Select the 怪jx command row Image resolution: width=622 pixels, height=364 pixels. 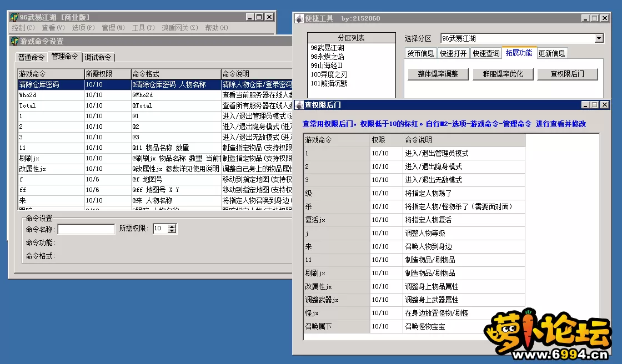point(414,314)
